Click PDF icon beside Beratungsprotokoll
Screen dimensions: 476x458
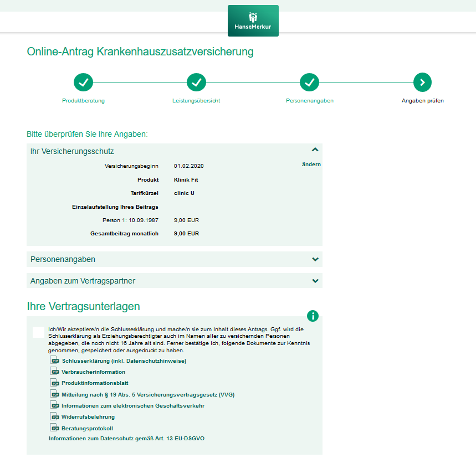[54, 428]
